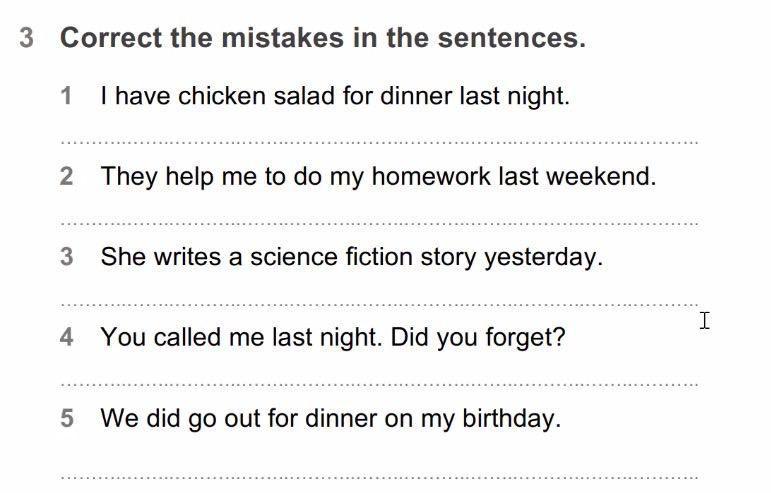Click the item number 2 before "They help me"
The image size is (771, 493).
(67, 177)
